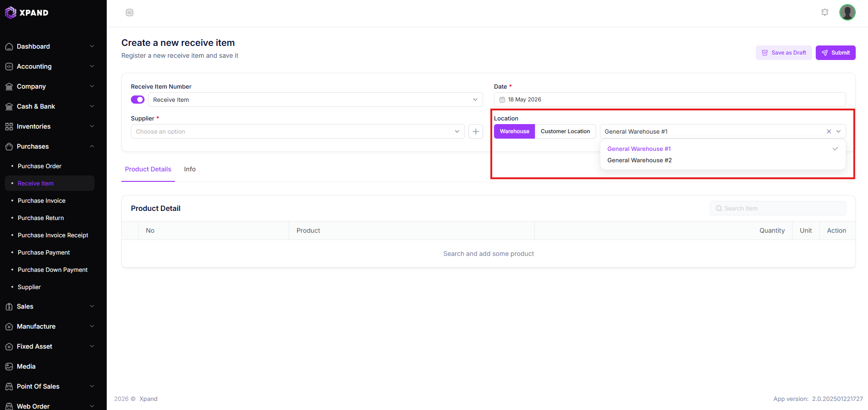Clear selected warehouse with X icon
The image size is (868, 410).
click(829, 131)
